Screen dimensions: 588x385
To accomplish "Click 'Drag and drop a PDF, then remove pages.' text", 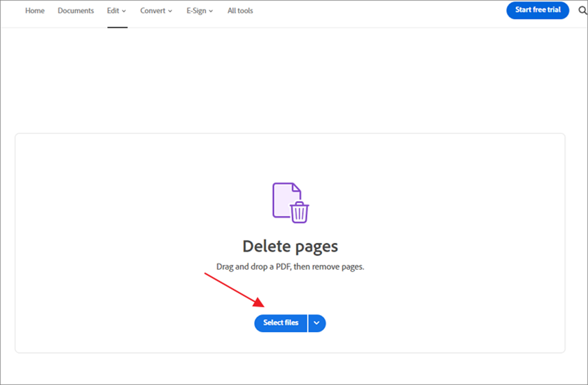I will [290, 267].
